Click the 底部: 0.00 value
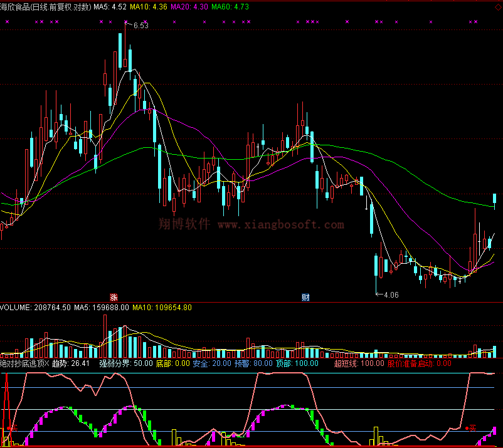503x448 pixels. [x=173, y=363]
